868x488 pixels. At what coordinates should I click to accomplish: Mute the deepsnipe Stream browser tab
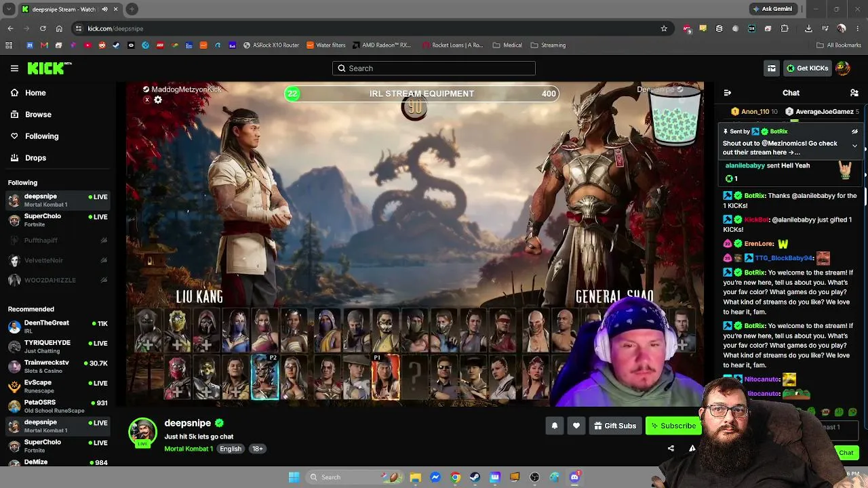point(104,9)
